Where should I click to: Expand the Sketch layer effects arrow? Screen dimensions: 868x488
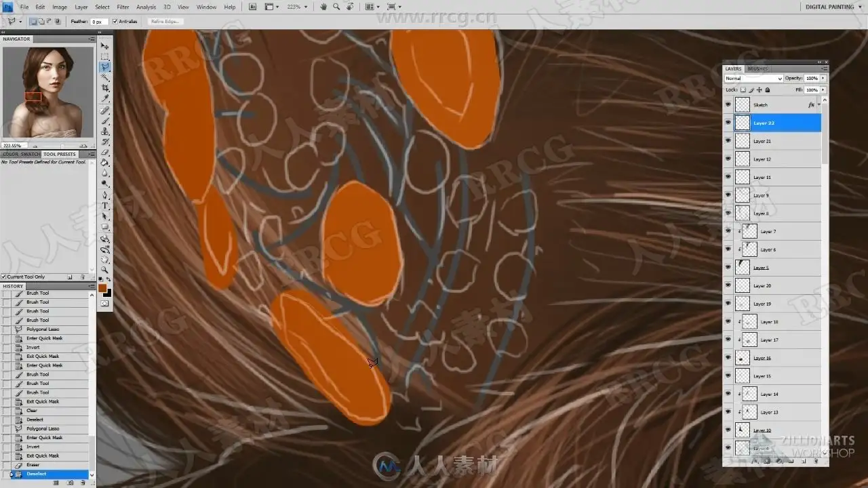(x=818, y=105)
